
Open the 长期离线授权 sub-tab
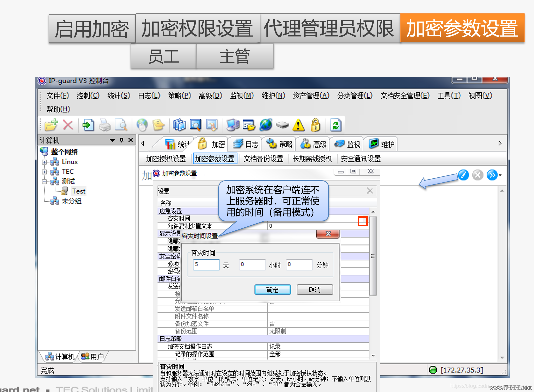coord(312,159)
